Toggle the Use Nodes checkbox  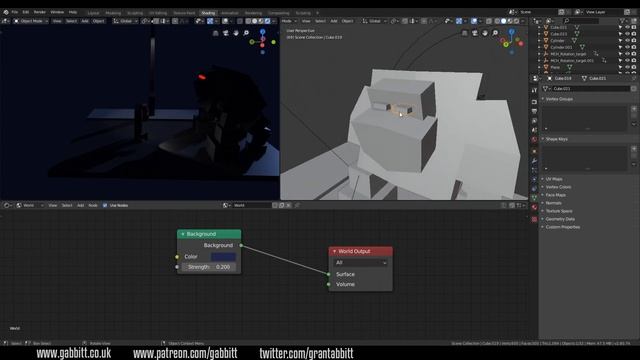point(105,205)
